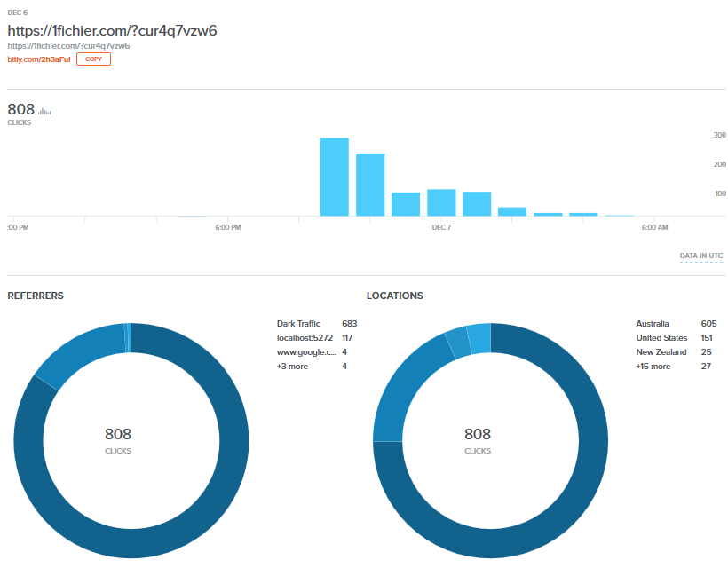Open the 1fichier.com long URL
The width and height of the screenshot is (728, 568).
click(68, 46)
